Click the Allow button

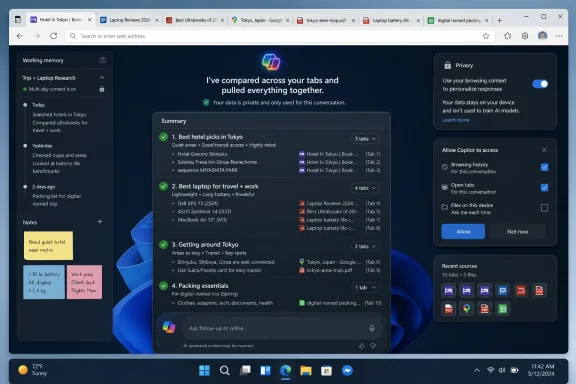point(463,232)
